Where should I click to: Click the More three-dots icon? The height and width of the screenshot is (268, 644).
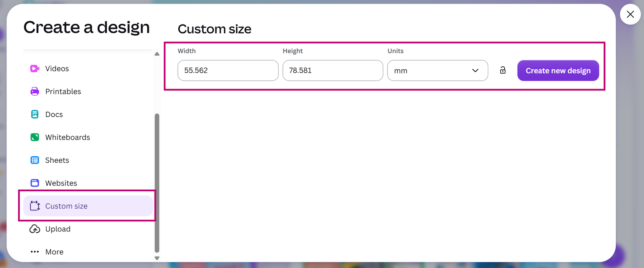tap(35, 252)
